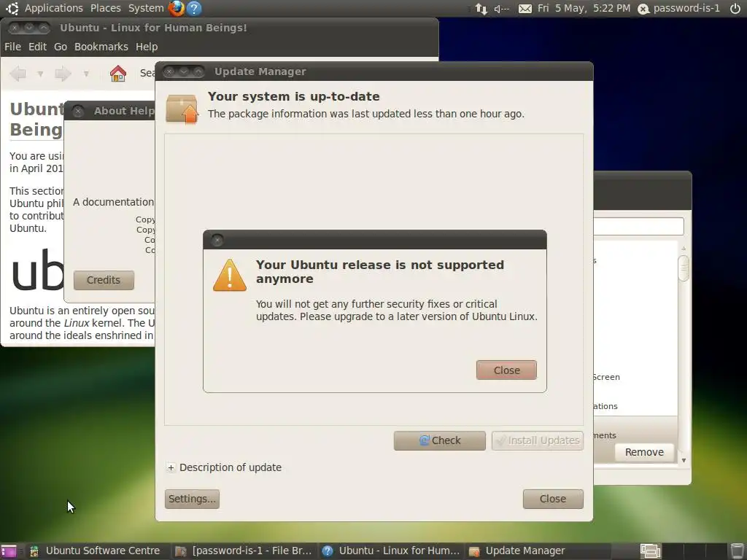This screenshot has width=747, height=560.
Task: Click scrollbar down arrow in Software Centre
Action: click(684, 461)
